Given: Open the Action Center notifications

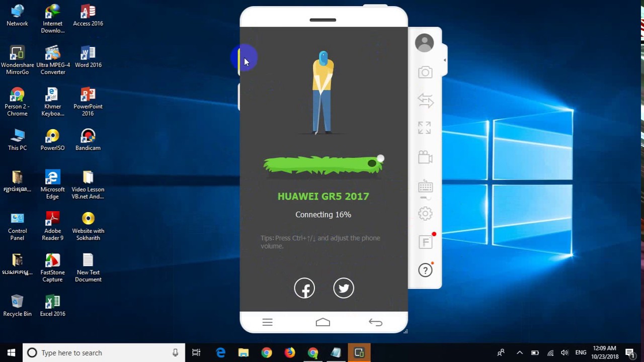Looking at the screenshot, I should pos(629,352).
